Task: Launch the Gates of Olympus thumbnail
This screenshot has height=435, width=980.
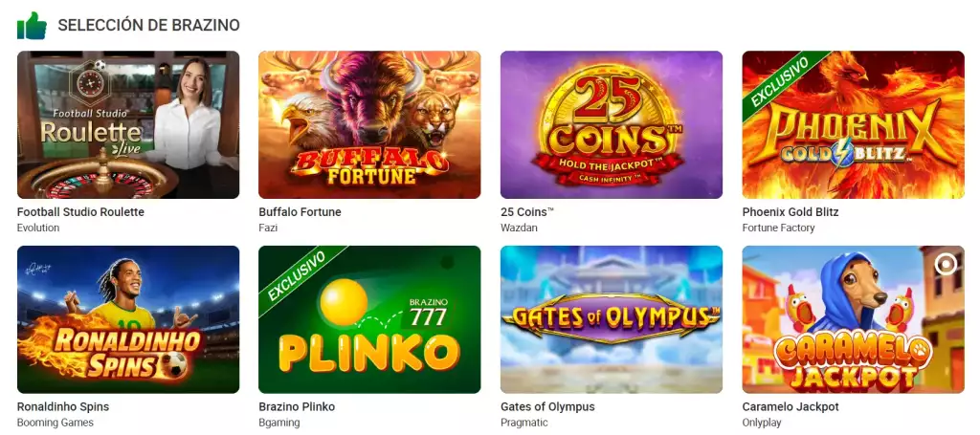Action: [x=611, y=319]
